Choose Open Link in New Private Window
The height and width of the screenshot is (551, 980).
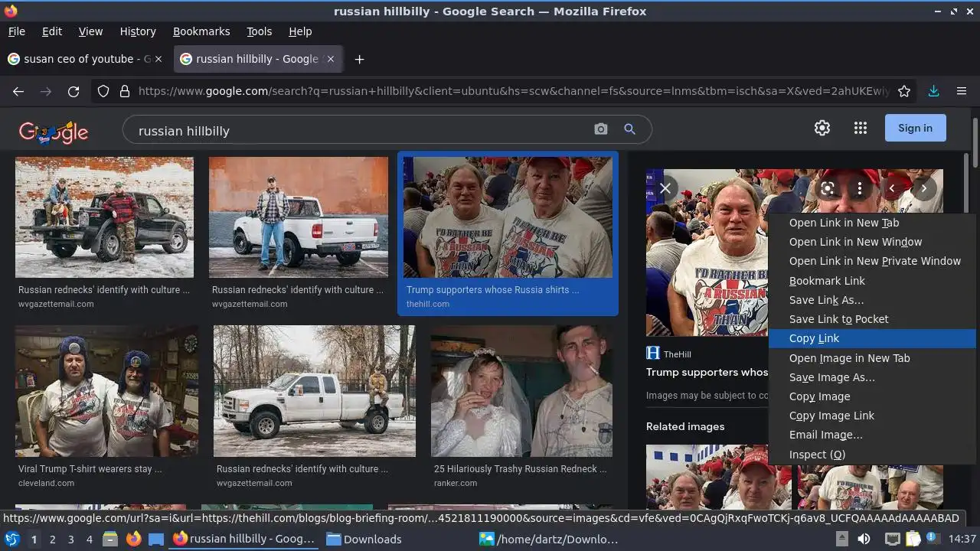pyautogui.click(x=872, y=261)
